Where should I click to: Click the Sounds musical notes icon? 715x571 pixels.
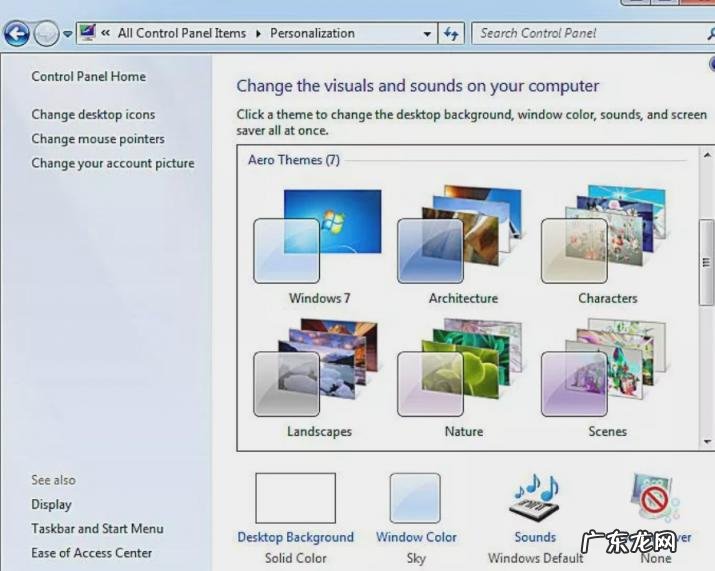pyautogui.click(x=535, y=498)
